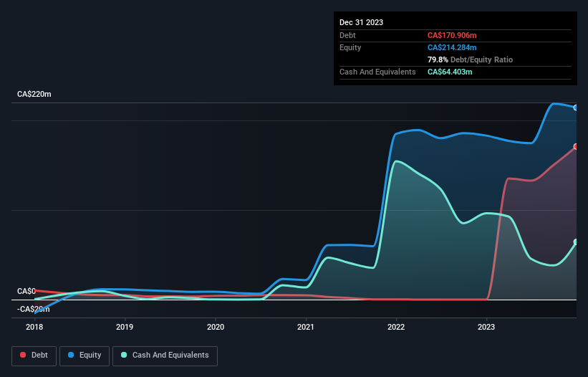Select the 2019 x-axis label

pyautogui.click(x=125, y=327)
